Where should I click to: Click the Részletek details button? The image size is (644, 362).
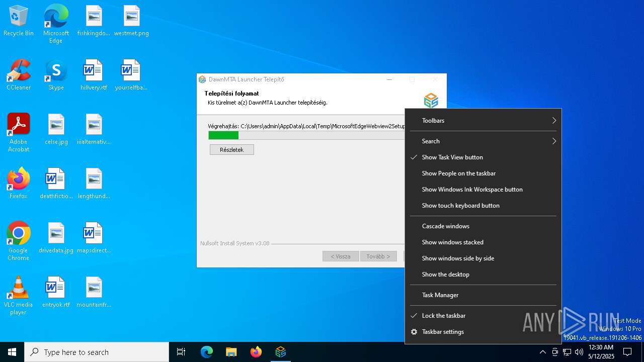[232, 150]
